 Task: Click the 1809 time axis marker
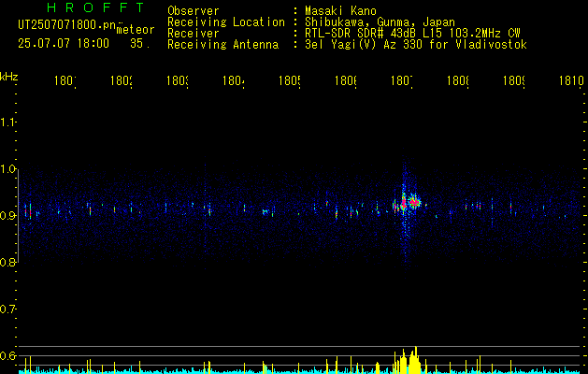click(x=514, y=80)
